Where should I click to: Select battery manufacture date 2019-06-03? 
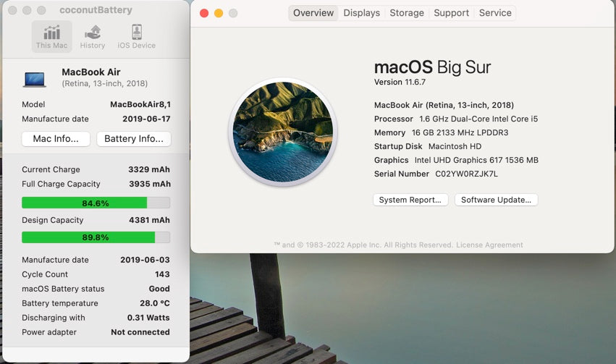145,260
